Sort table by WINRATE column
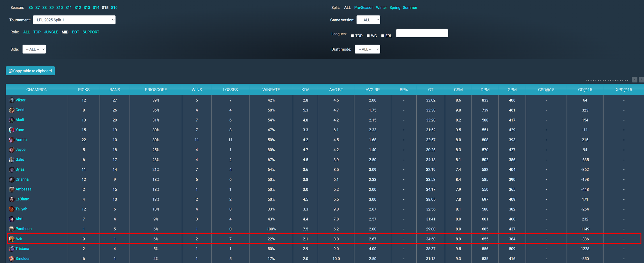 click(x=271, y=90)
